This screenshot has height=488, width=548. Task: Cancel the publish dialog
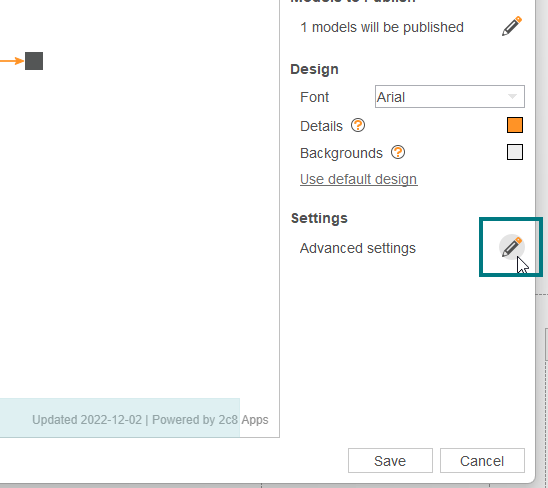(x=482, y=461)
